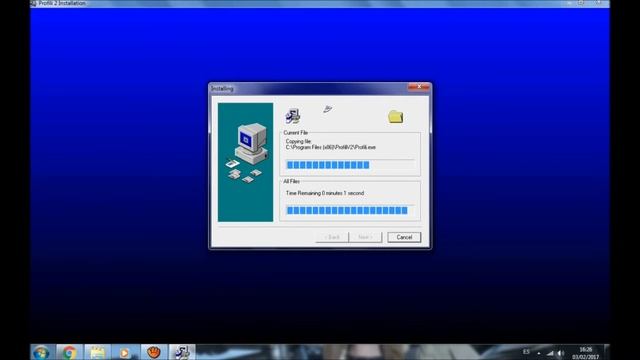The width and height of the screenshot is (640, 360).
Task: Click the Current File progress bar
Action: (350, 165)
